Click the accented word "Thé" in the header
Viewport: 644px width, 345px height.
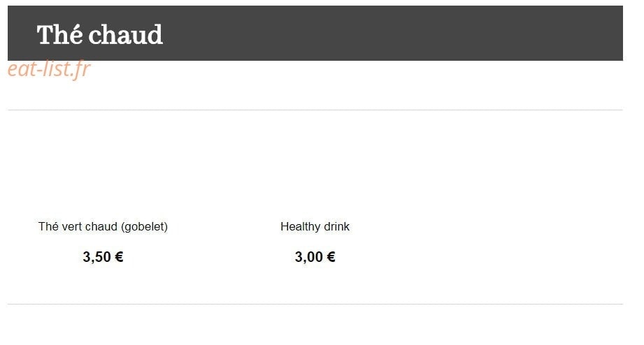tap(59, 34)
